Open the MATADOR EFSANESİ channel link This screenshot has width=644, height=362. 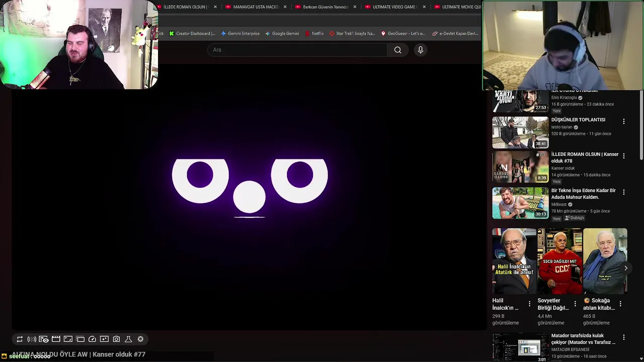[570, 349]
